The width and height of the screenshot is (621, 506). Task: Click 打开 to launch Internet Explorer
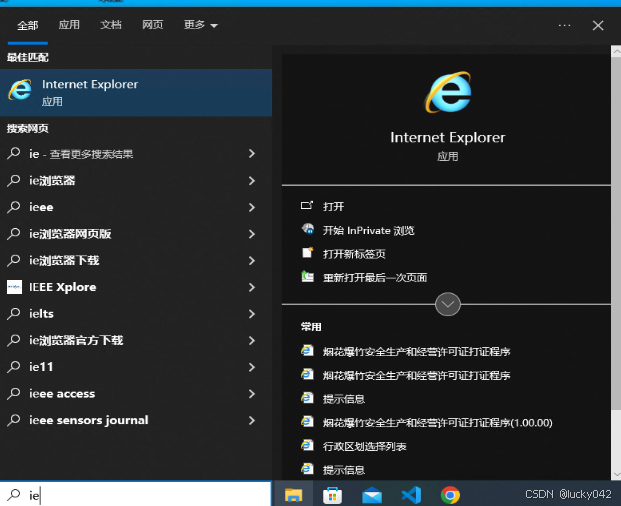(x=333, y=206)
